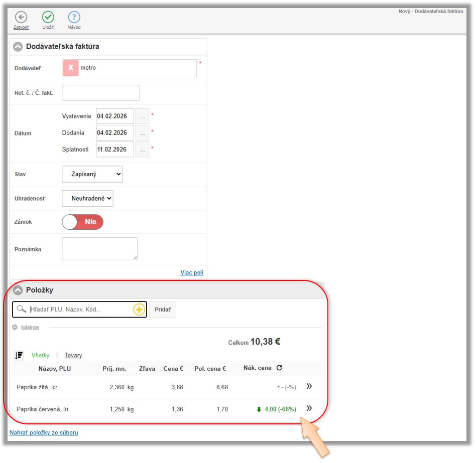Click the sort order icon beside Všetky

pos(19,355)
